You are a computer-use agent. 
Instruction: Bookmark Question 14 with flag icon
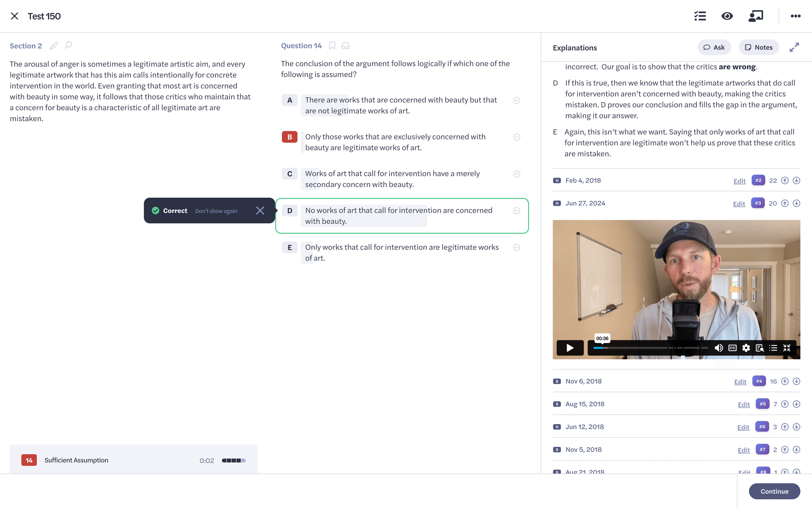(x=332, y=46)
